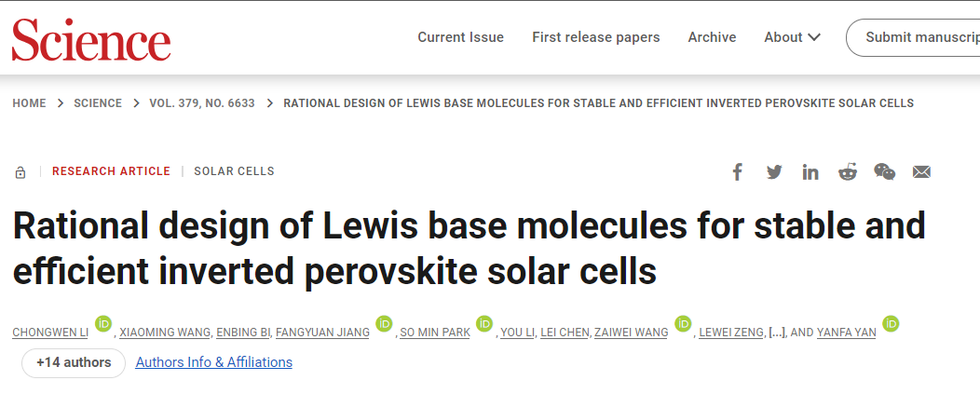Open Authors Info & Affiliations link
Screen dimensions: 980x394
point(213,362)
